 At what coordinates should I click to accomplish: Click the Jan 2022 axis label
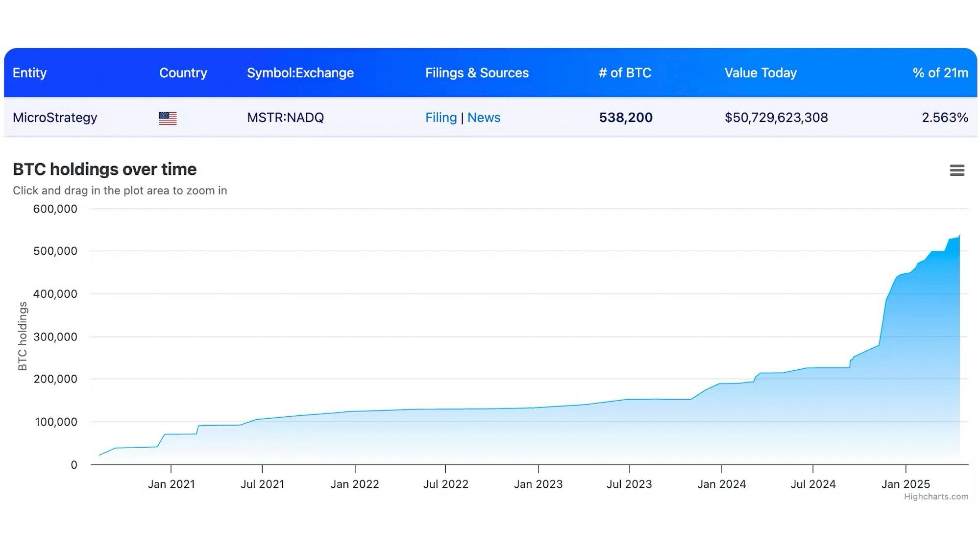pos(355,484)
